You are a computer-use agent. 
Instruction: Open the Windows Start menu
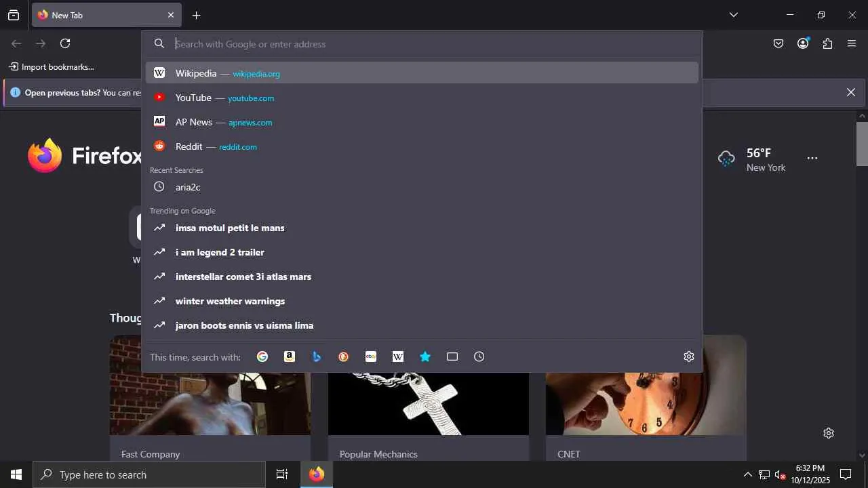tap(16, 474)
